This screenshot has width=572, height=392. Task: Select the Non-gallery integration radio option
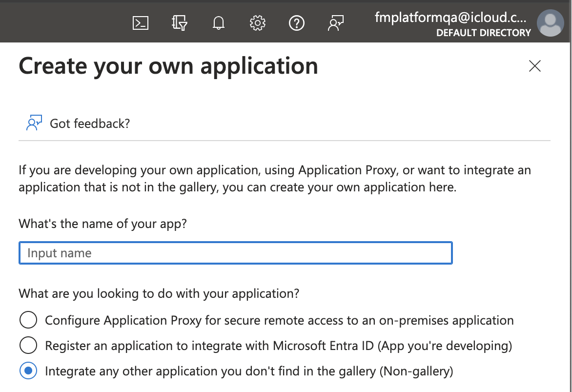pos(28,371)
